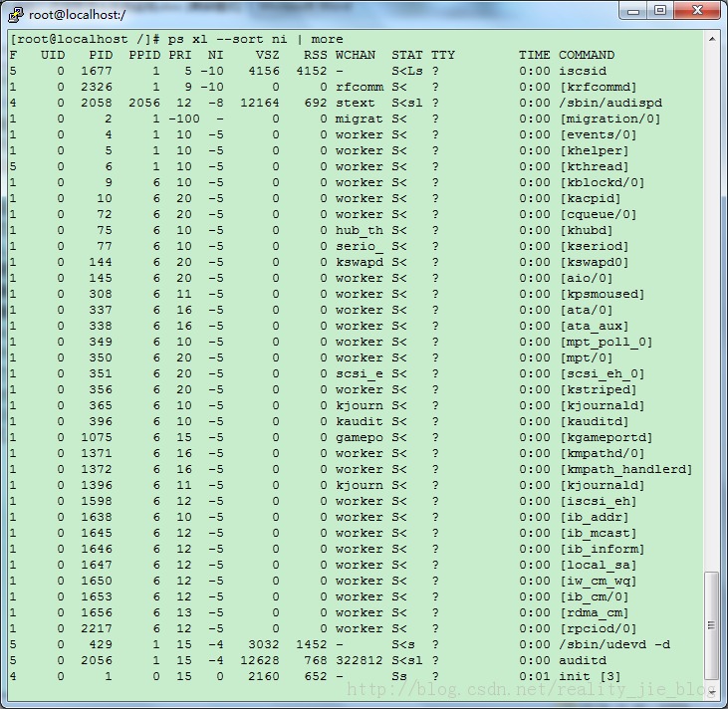This screenshot has width=728, height=709.
Task: Click the hub_th WCHAN value
Action: [x=360, y=231]
